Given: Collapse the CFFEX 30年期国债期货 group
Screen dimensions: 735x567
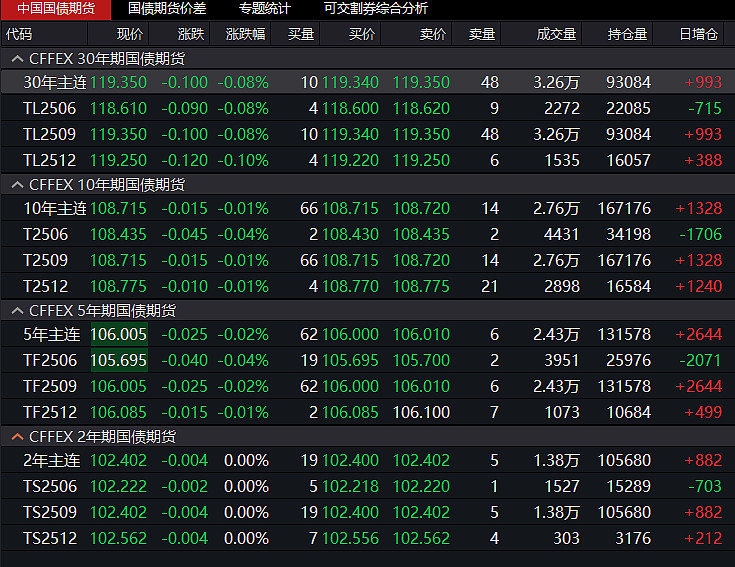Looking at the screenshot, I should (17, 59).
